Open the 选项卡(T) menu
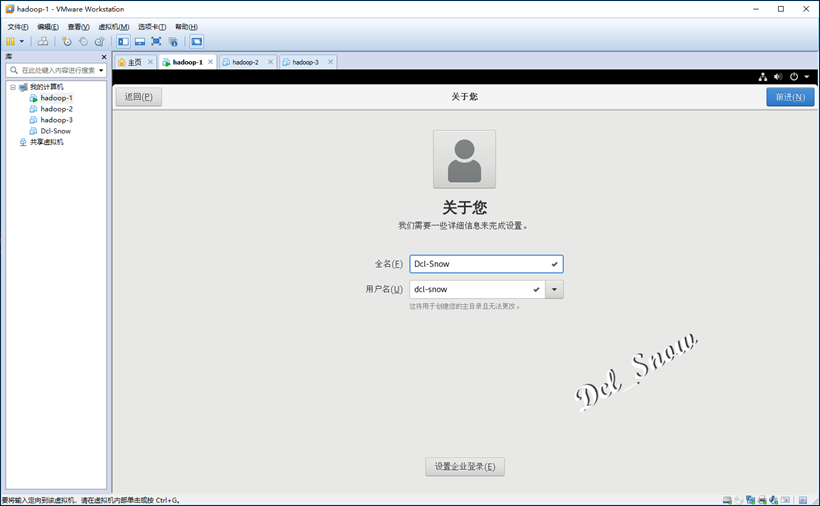The width and height of the screenshot is (820, 506). click(152, 27)
